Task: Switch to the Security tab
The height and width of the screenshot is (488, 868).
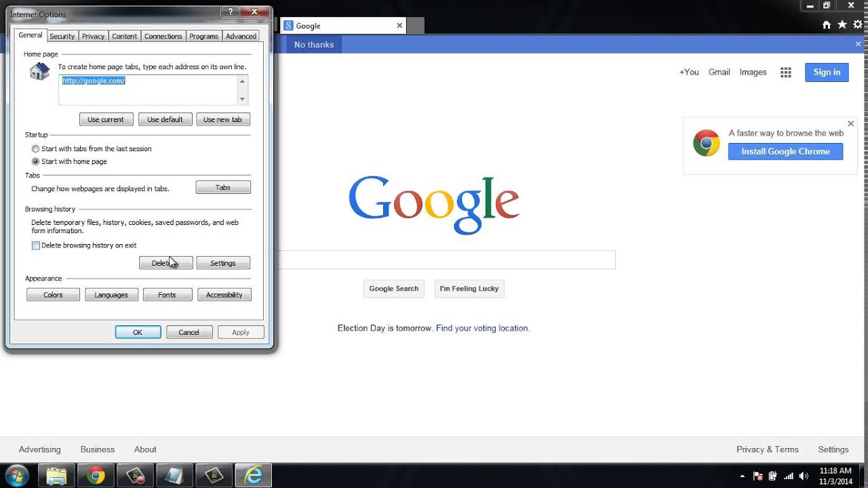Action: tap(62, 36)
